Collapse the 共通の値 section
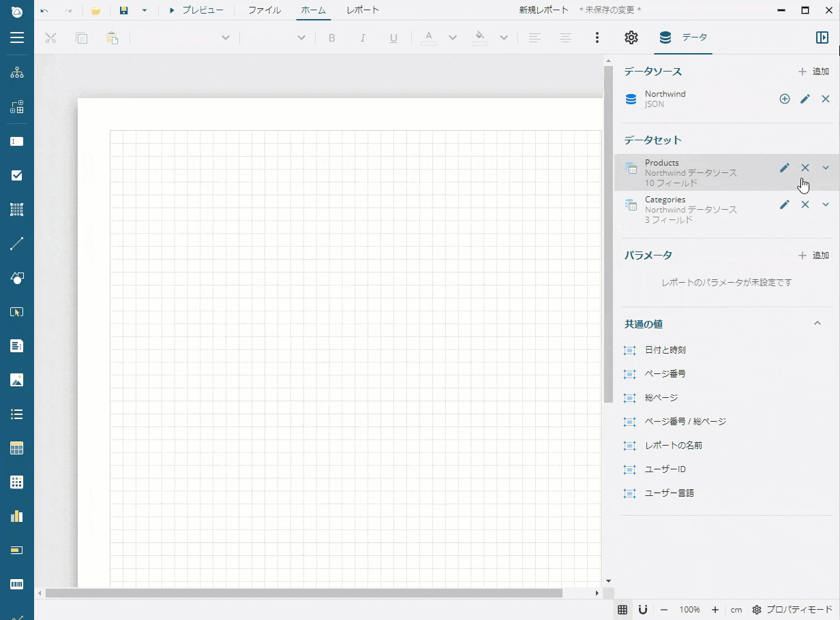 pyautogui.click(x=817, y=323)
